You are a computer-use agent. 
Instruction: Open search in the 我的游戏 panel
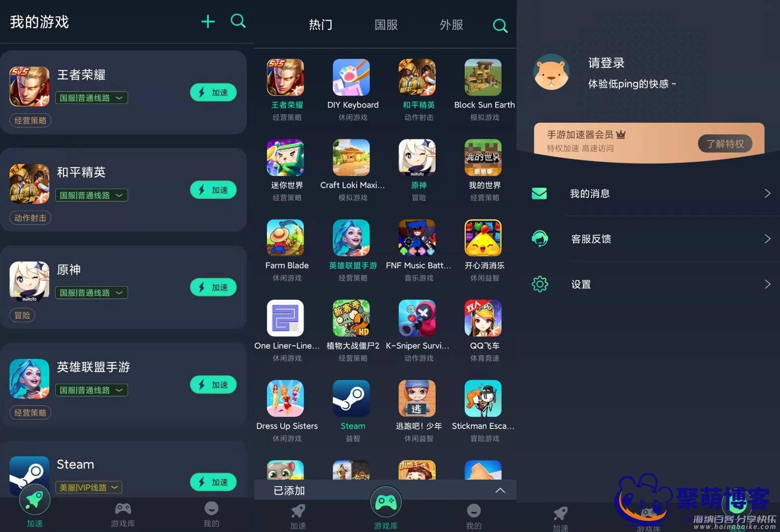point(238,21)
